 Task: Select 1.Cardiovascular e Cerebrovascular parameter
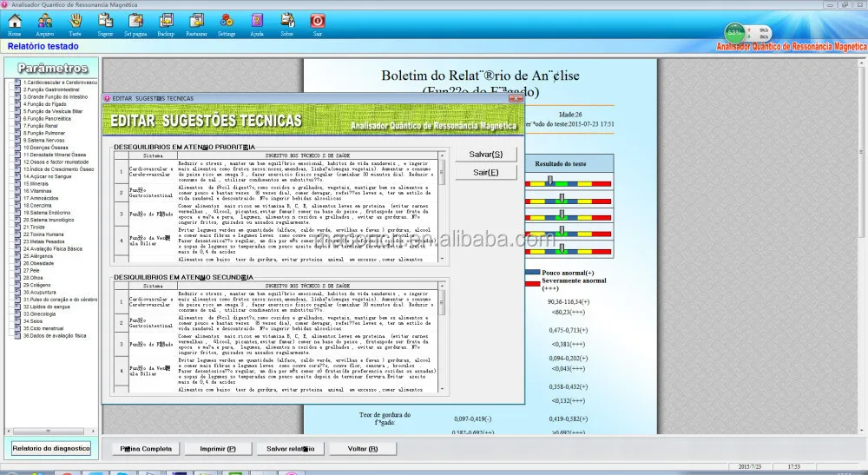click(x=60, y=82)
